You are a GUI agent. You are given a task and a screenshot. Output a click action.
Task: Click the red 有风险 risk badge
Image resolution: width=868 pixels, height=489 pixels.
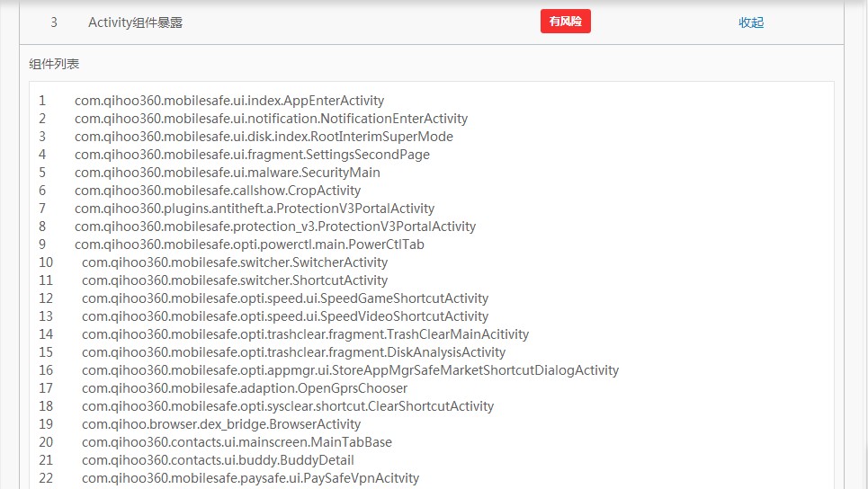click(x=565, y=21)
